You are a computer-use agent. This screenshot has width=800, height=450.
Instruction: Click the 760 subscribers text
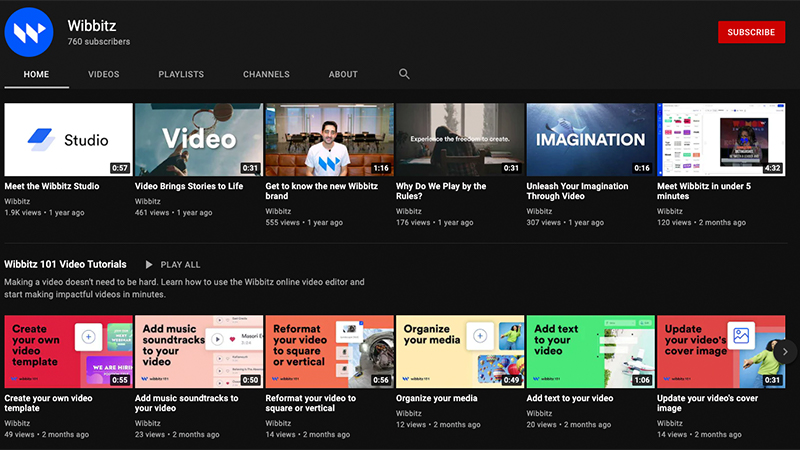(x=98, y=42)
